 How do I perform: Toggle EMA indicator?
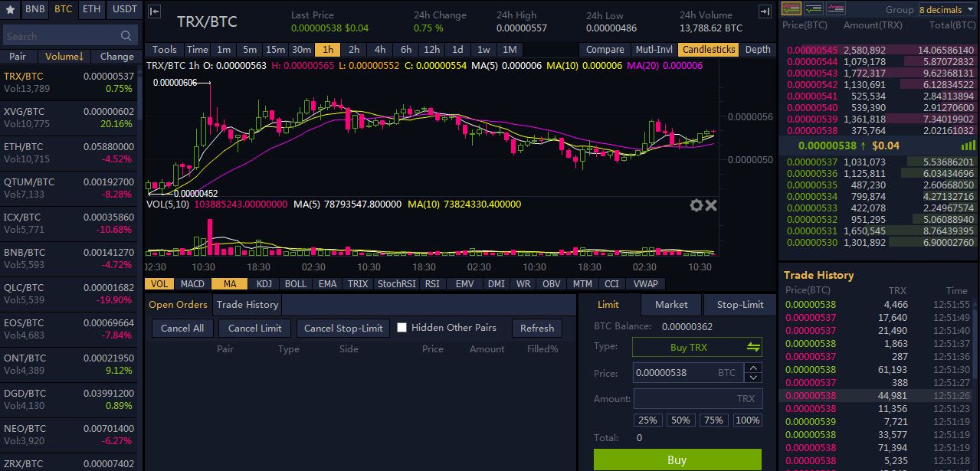327,283
